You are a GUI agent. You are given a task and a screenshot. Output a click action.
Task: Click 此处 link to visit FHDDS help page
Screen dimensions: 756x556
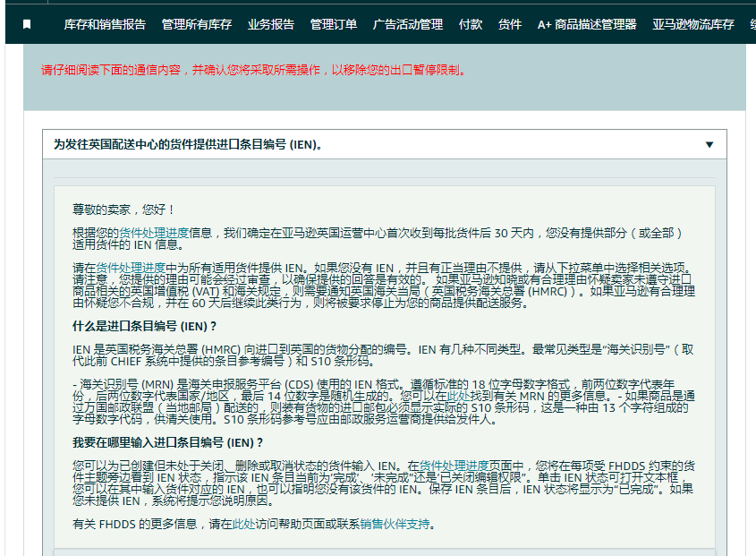pos(244,524)
